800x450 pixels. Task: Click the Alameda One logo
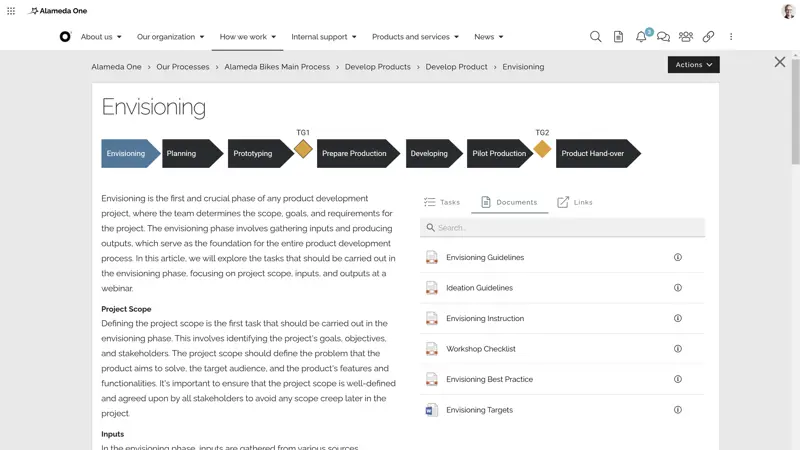click(58, 11)
